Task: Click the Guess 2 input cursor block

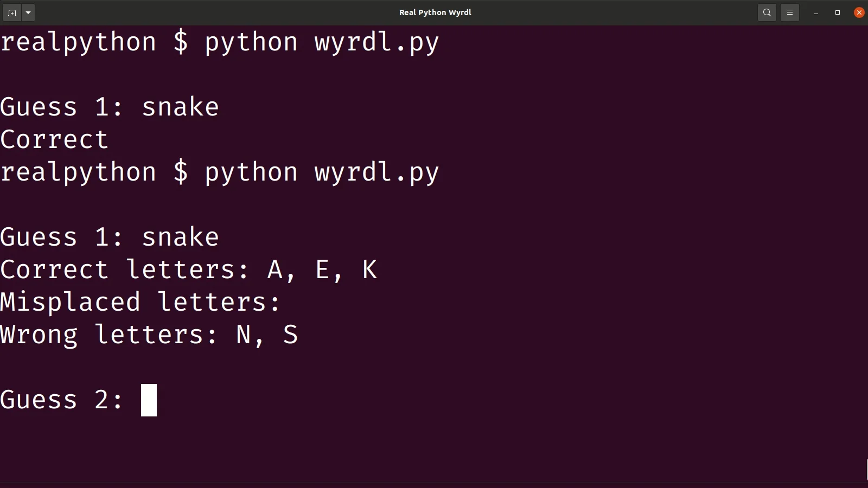Action: point(149,400)
